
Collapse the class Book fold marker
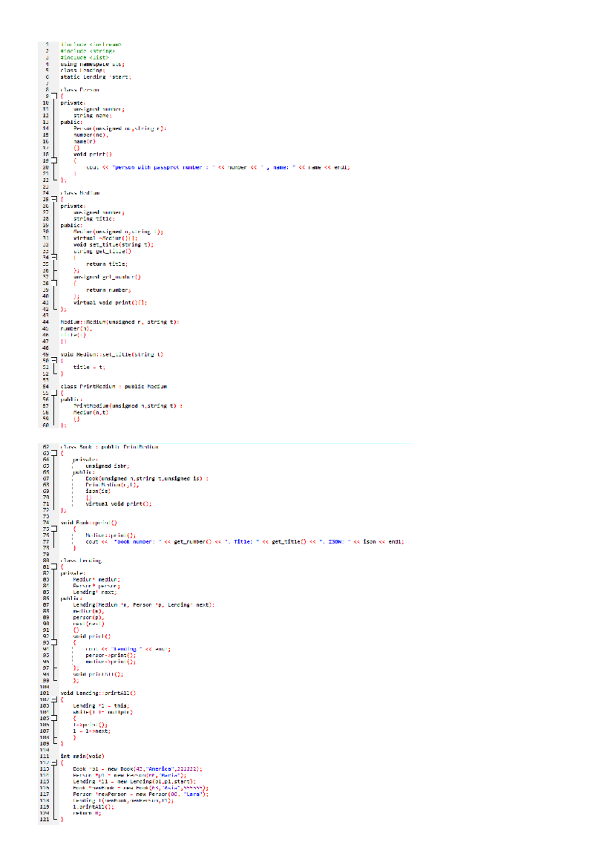click(x=54, y=453)
